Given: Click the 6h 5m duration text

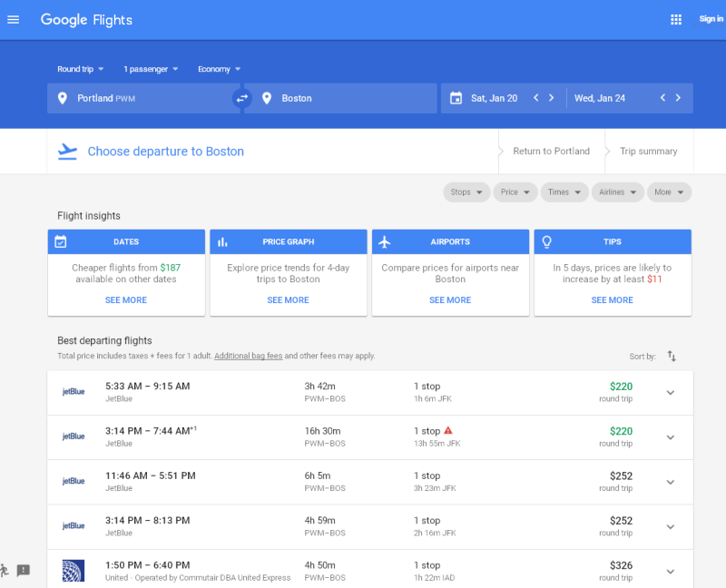Looking at the screenshot, I should (x=318, y=475).
